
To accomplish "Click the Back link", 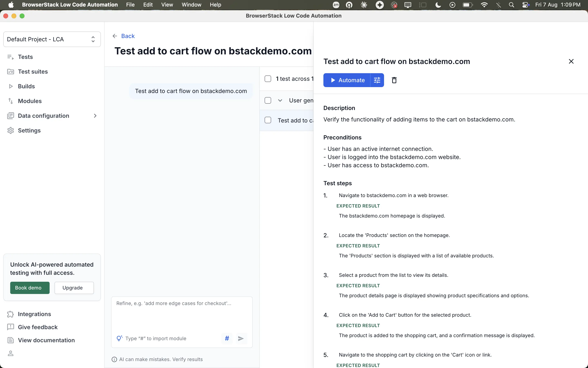I will click(x=128, y=36).
